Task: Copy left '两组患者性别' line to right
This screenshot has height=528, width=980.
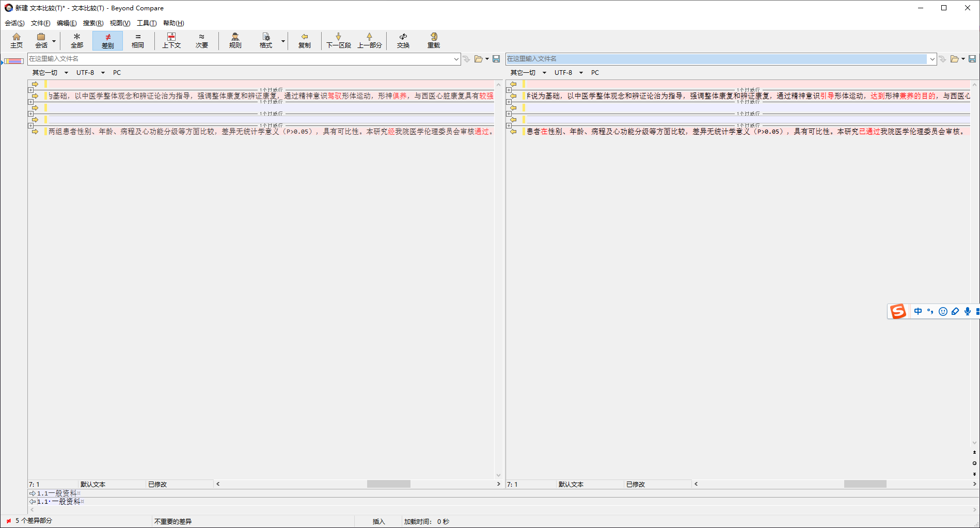Action: pyautogui.click(x=35, y=132)
